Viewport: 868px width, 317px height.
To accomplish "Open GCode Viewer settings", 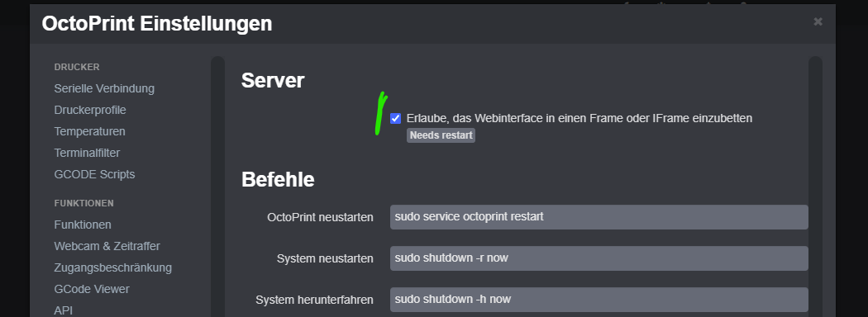I will click(x=92, y=289).
